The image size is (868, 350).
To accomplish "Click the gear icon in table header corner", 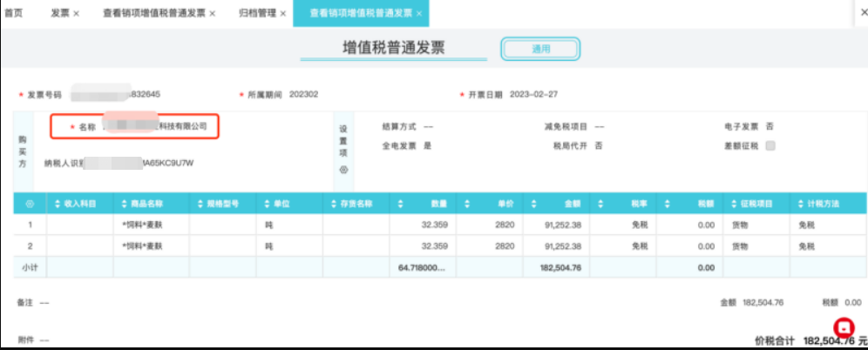I will pos(30,203).
